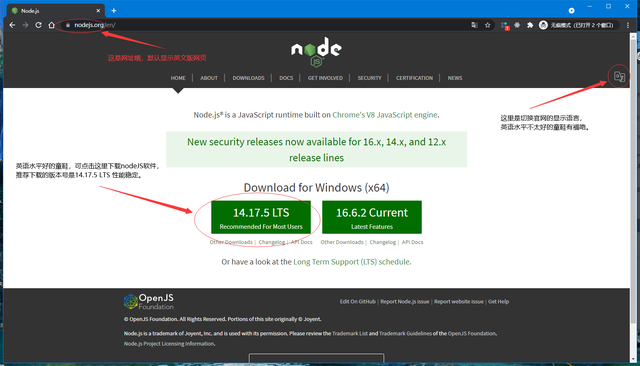Screen dimensions: 640x366
Task: Click the padlock site info icon
Action: pos(68,25)
